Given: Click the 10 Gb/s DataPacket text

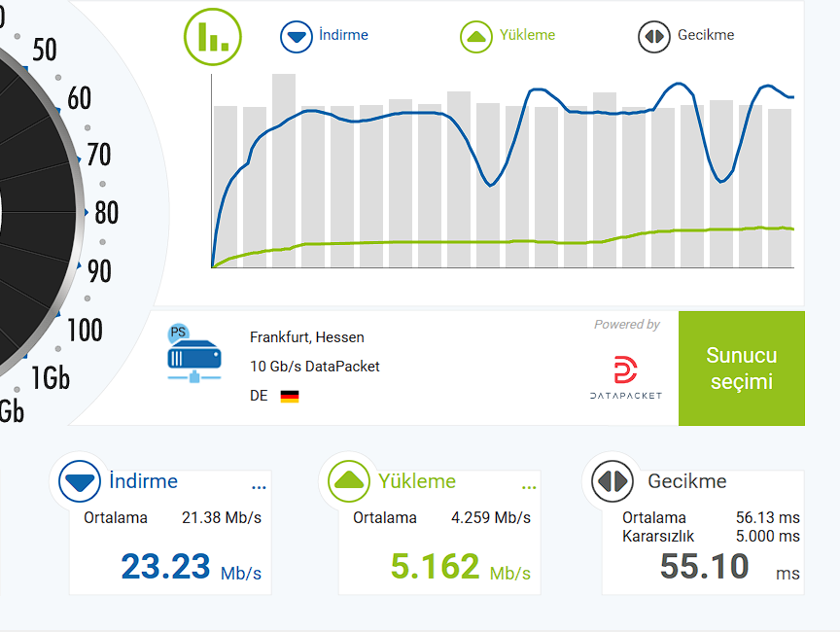Looking at the screenshot, I should 314,367.
